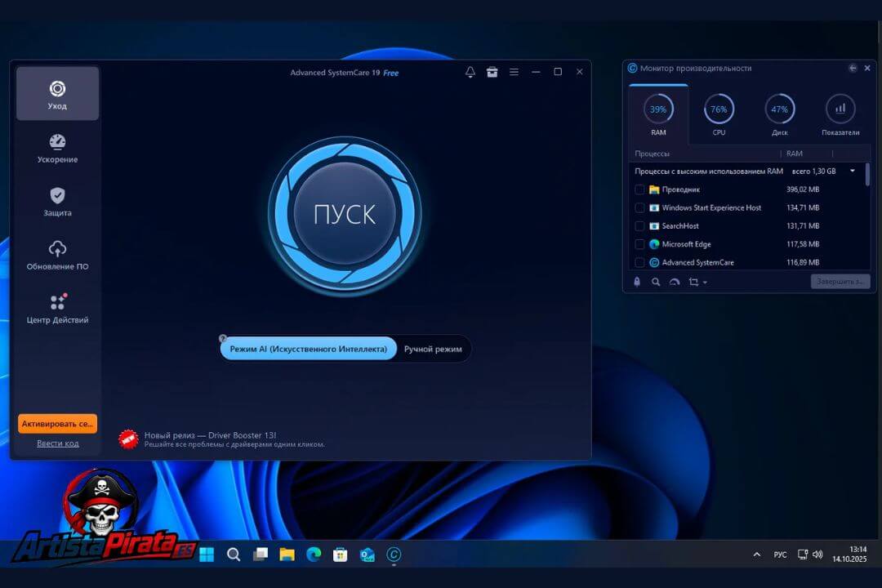Open Показатели in the performance monitor
This screenshot has width=882, height=588.
pyautogui.click(x=840, y=115)
